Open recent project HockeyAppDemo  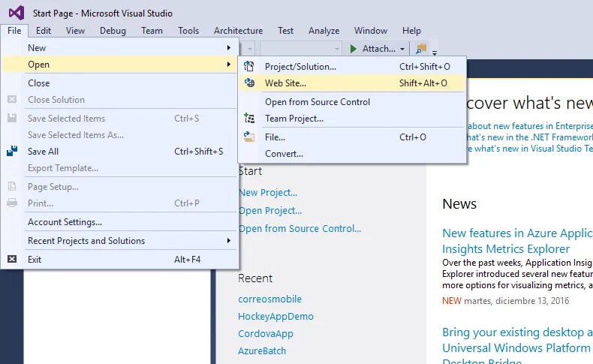point(275,317)
